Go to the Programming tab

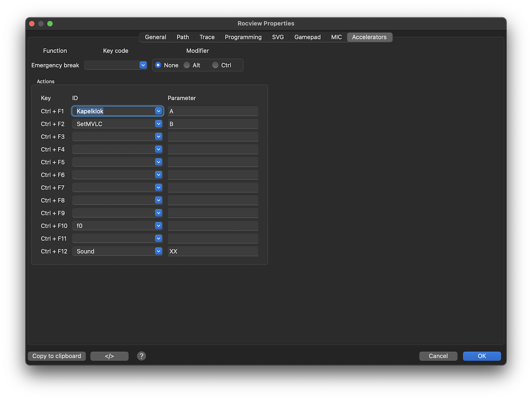coord(243,37)
